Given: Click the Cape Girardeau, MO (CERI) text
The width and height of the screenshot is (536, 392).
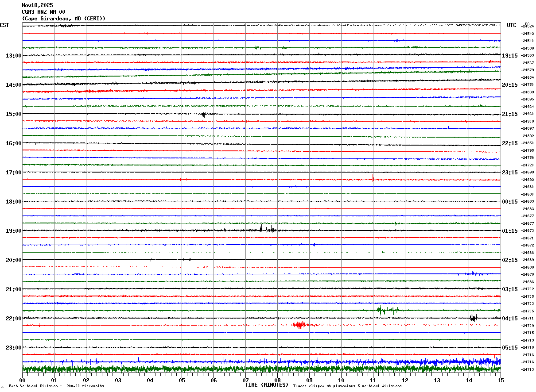Looking at the screenshot, I should pos(64,19).
